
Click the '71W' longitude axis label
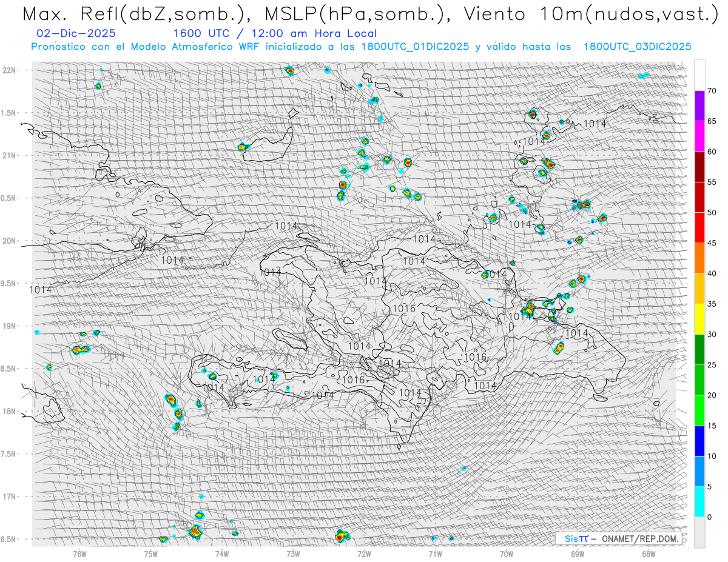tap(435, 553)
